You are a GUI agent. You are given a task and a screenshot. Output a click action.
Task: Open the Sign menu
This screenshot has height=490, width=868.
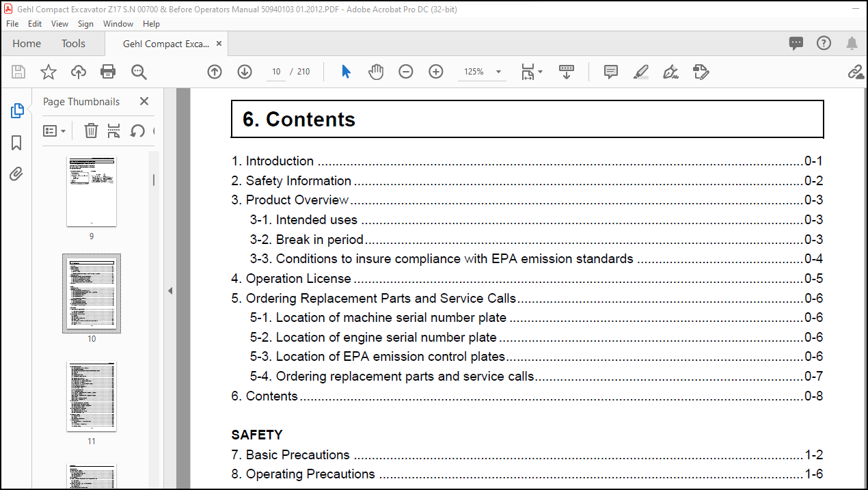85,23
